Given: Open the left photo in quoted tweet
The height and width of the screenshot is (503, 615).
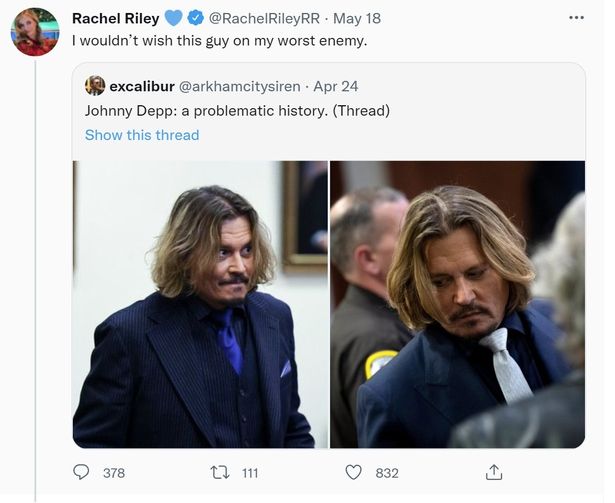Looking at the screenshot, I should point(200,304).
